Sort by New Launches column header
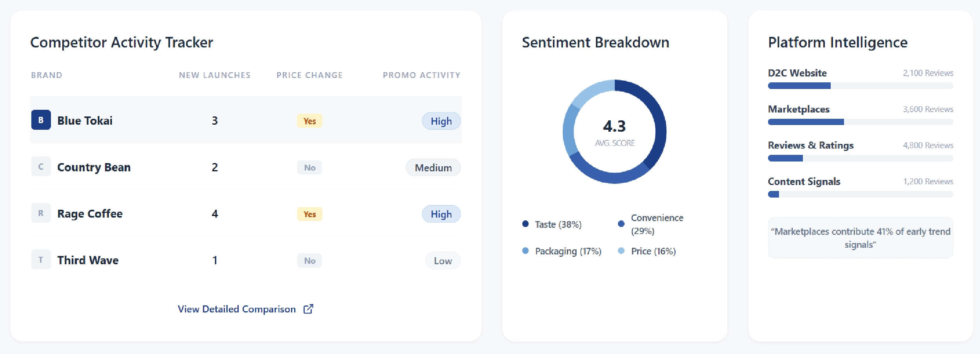 click(214, 75)
